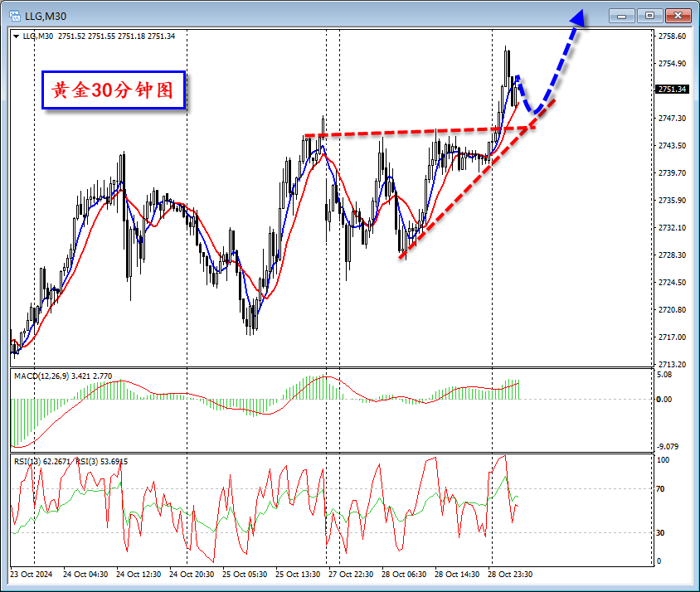Click the 27 Oct 22:30 time label

coord(351,574)
